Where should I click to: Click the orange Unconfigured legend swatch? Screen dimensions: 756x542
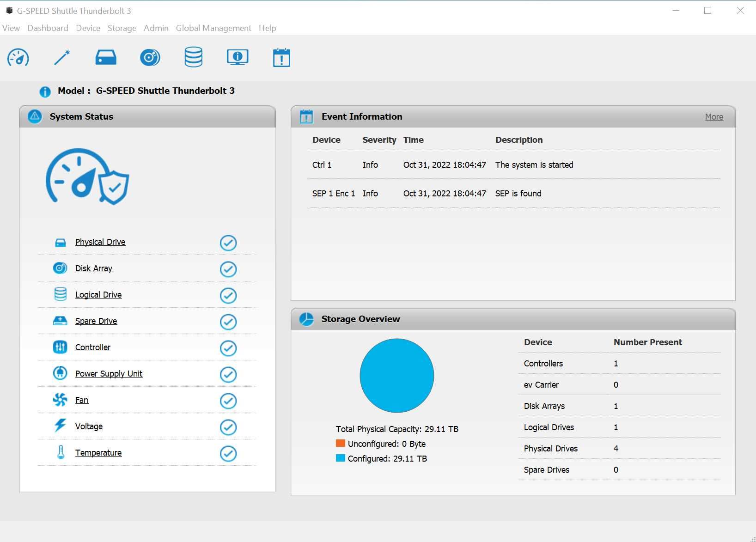tap(341, 443)
